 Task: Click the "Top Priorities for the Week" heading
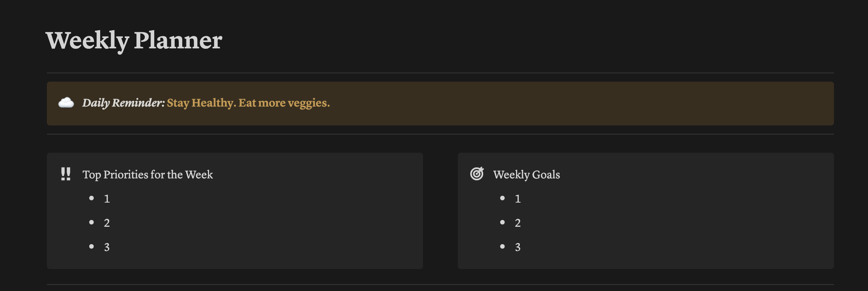tap(147, 175)
